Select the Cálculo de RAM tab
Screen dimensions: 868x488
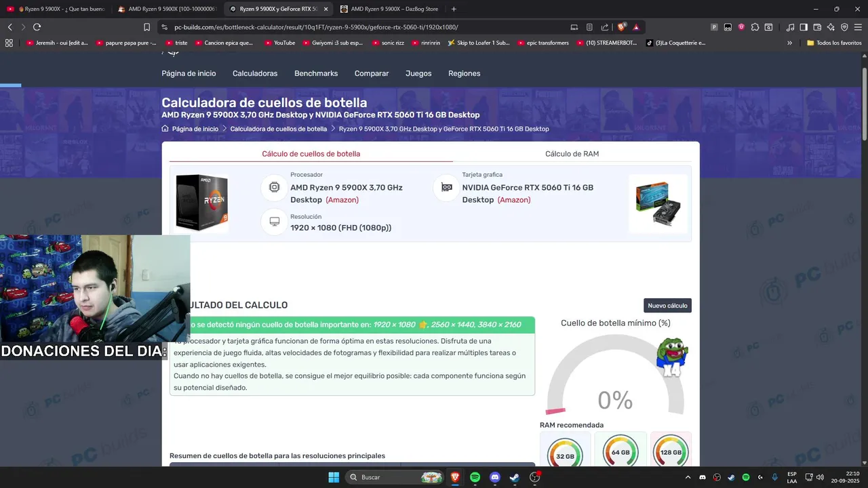coord(572,154)
